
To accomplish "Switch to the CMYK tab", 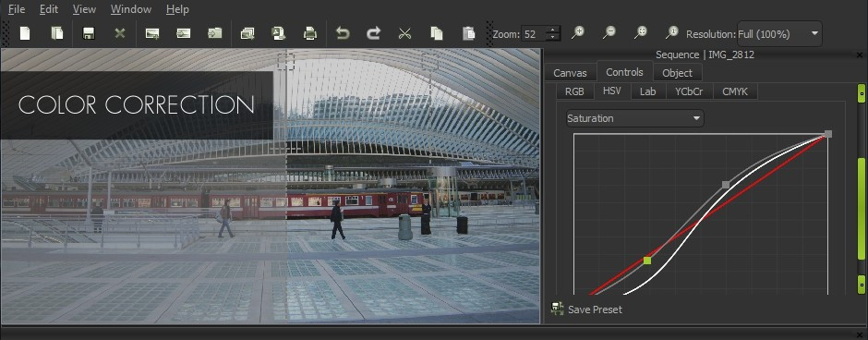I will point(735,91).
